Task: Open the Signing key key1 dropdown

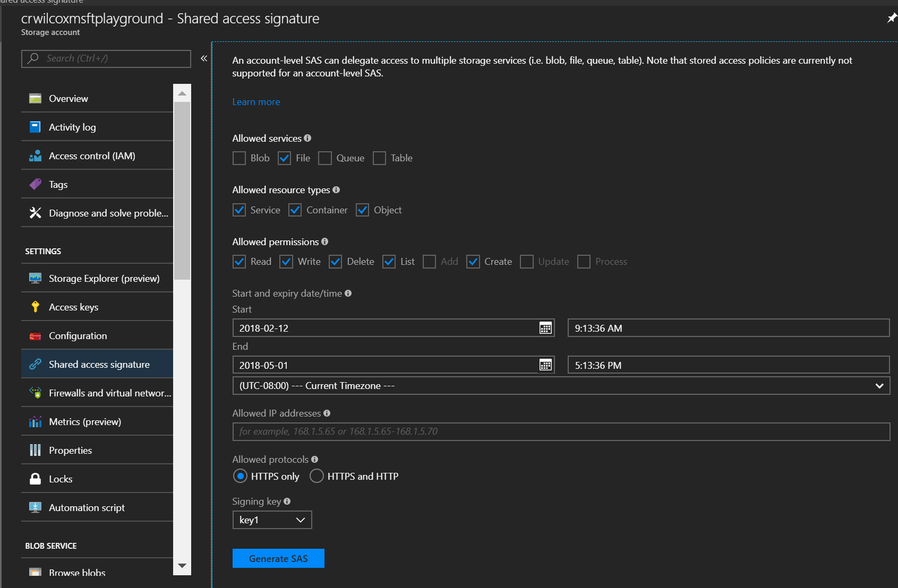Action: 272,520
